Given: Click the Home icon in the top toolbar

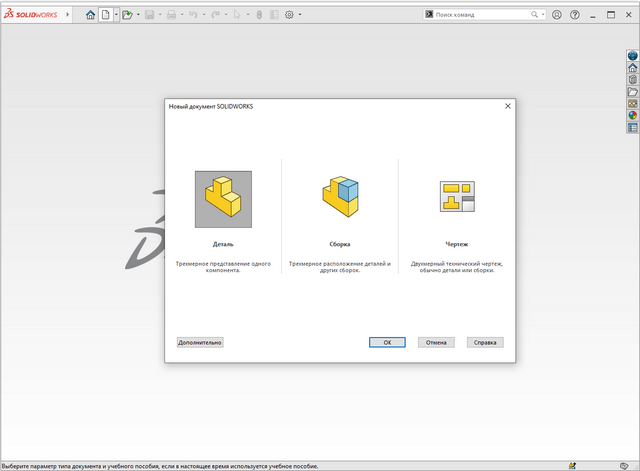Looking at the screenshot, I should tap(91, 15).
